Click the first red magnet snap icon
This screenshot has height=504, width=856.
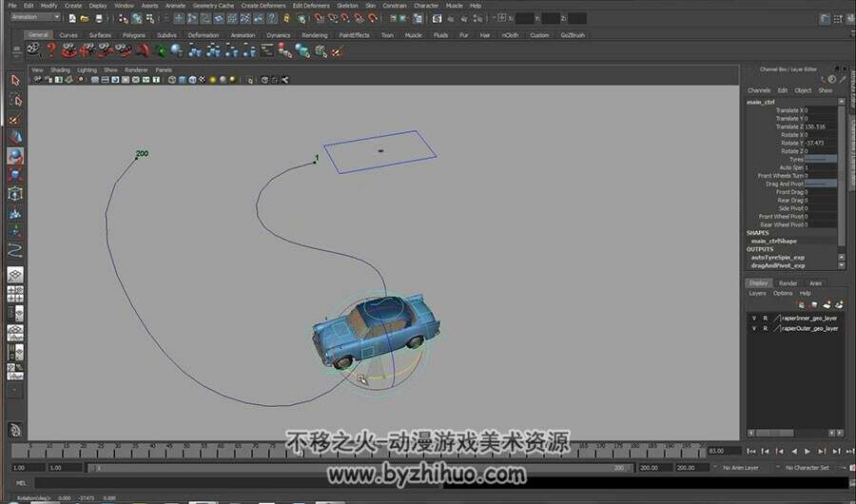click(320, 19)
